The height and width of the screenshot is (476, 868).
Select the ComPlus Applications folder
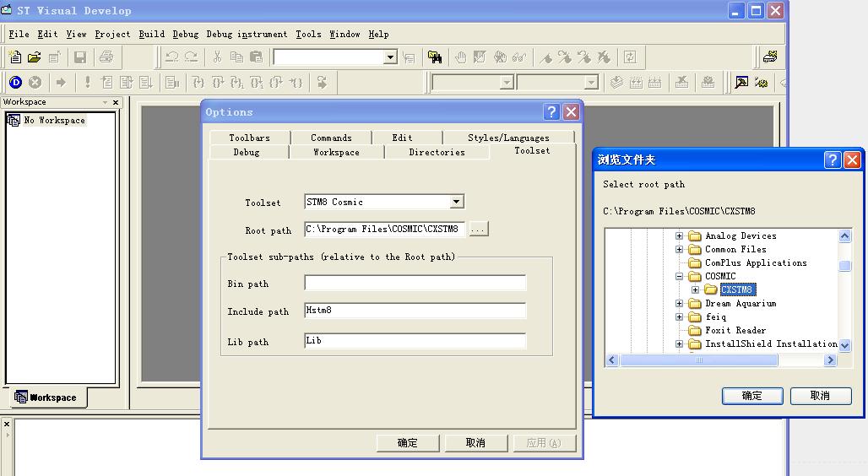[756, 263]
